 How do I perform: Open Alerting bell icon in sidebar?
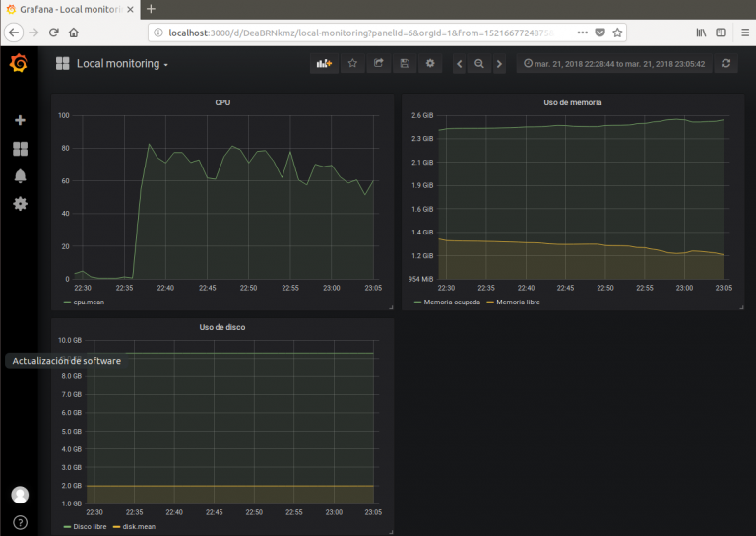(x=20, y=176)
